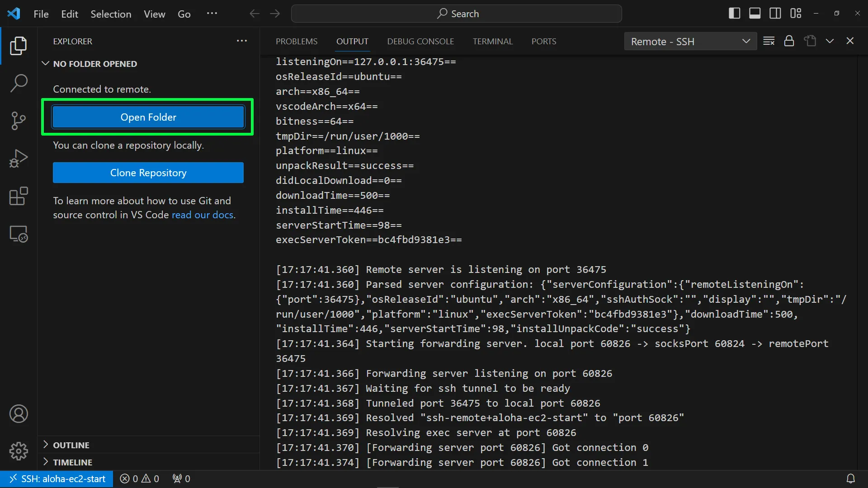The height and width of the screenshot is (488, 868).
Task: Expand the Outline section
Action: (71, 445)
